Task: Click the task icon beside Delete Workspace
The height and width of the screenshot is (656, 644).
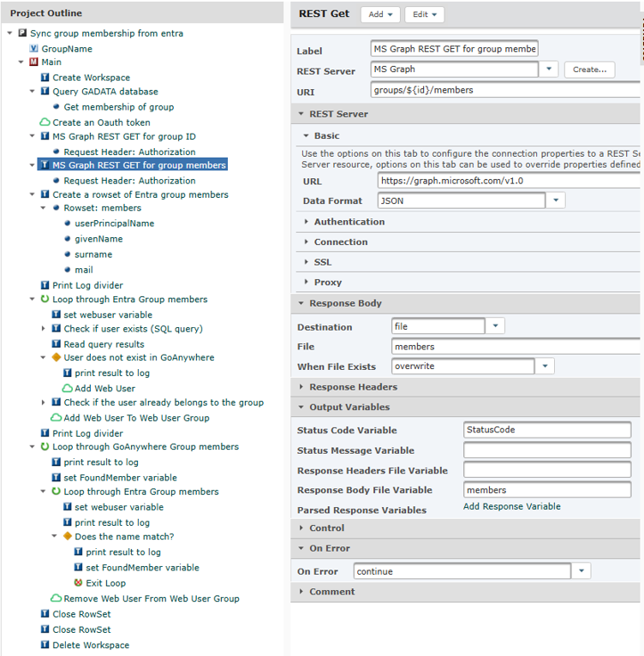Action: point(45,645)
